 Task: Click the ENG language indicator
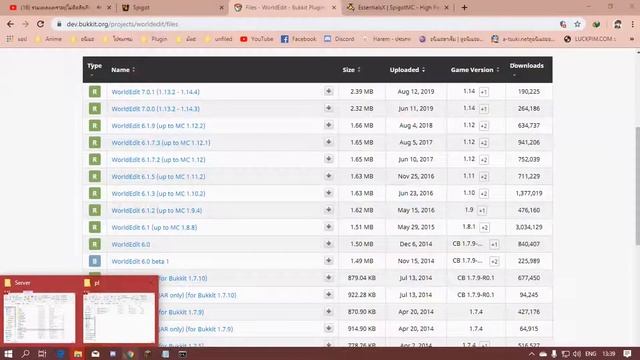[x=591, y=353]
